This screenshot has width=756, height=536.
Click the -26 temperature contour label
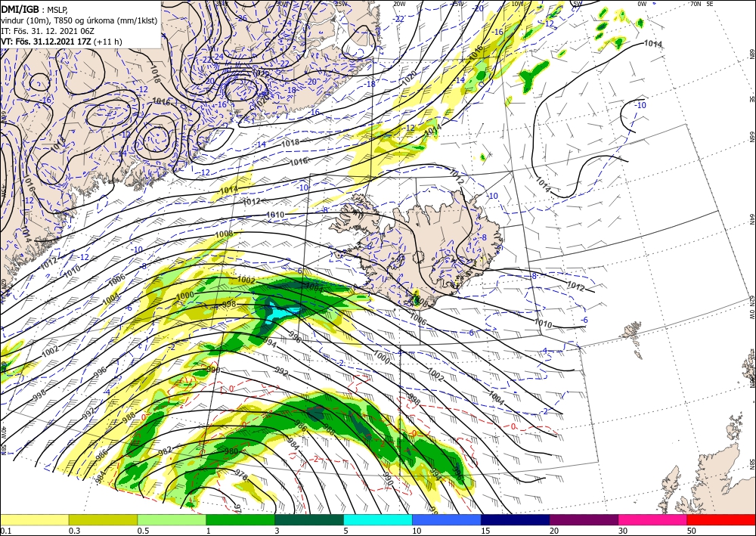[242, 18]
